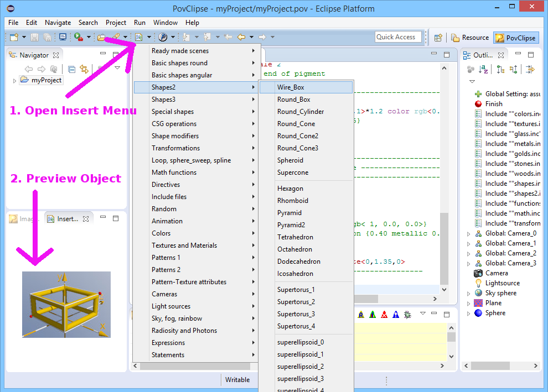Toggle Link with Editor in Navigator

click(x=84, y=69)
